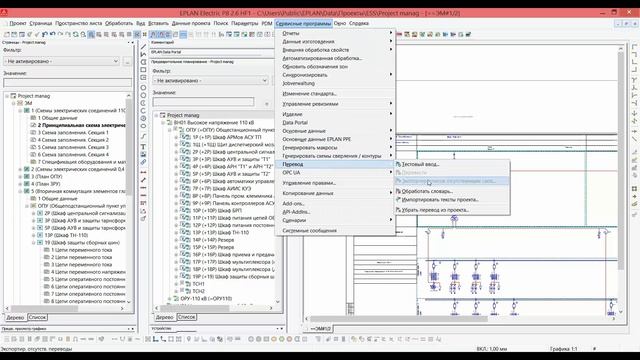Select '15P (+15P) Резерв' in the planning tree

[x=213, y=247]
